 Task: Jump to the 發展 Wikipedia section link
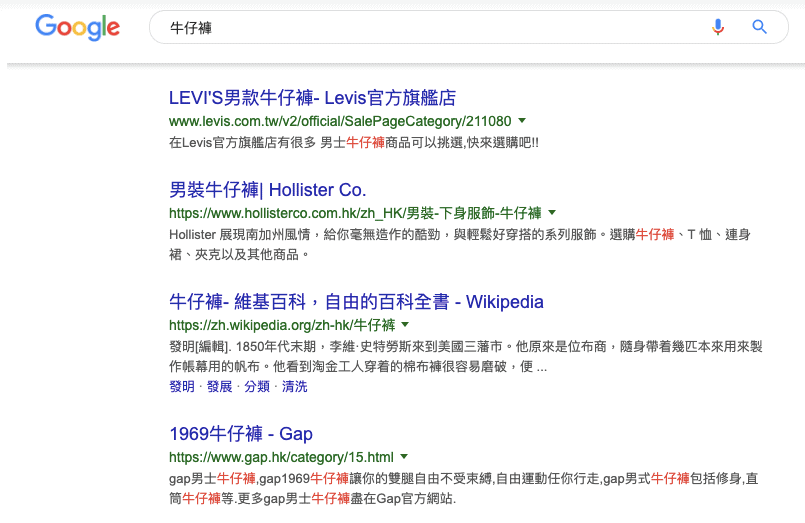tap(219, 386)
